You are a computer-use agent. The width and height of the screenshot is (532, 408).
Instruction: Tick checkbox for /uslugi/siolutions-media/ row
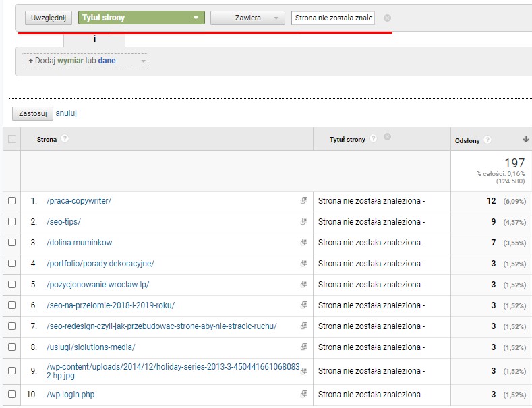pyautogui.click(x=12, y=347)
